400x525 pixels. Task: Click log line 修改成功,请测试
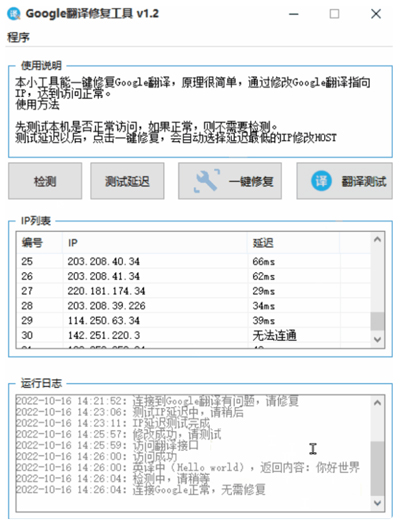coord(118,434)
